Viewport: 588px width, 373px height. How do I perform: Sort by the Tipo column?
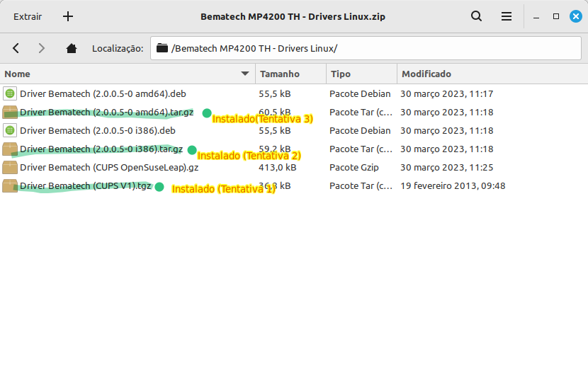click(x=361, y=74)
